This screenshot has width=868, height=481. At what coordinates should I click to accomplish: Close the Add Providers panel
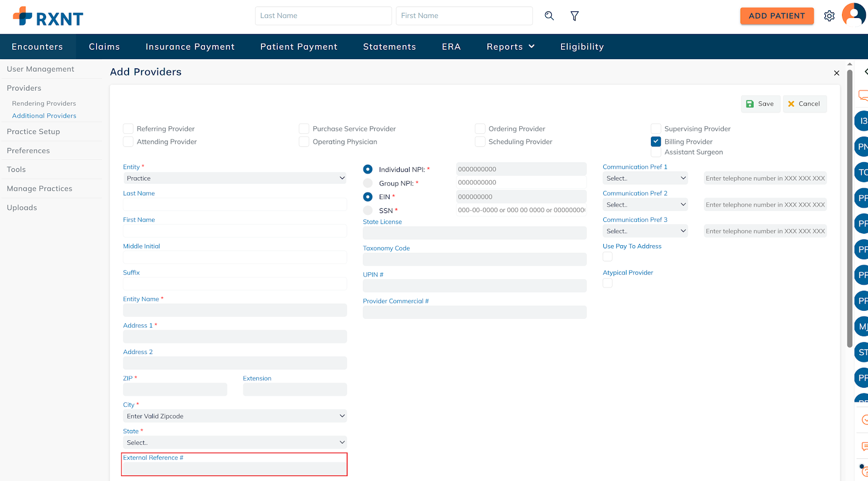pos(836,73)
